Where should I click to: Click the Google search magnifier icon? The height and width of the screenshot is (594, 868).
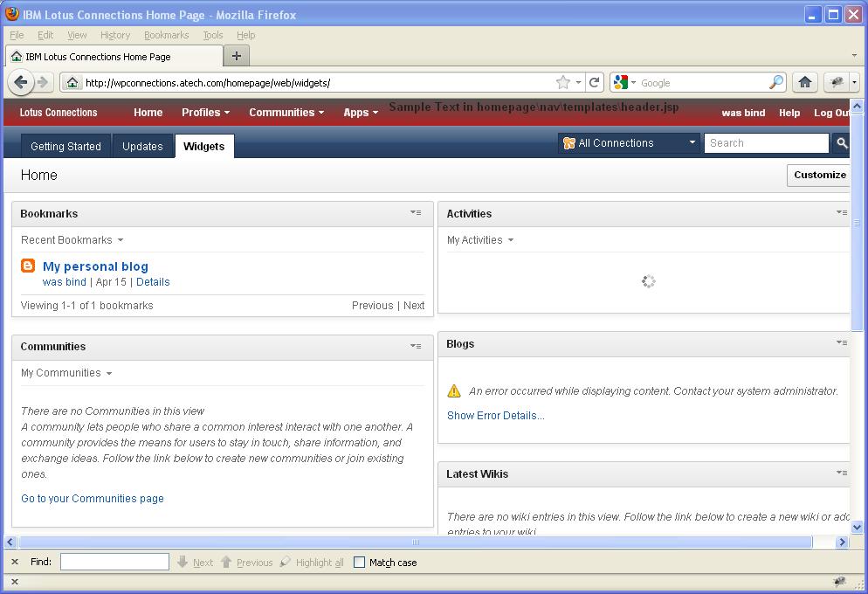(776, 82)
